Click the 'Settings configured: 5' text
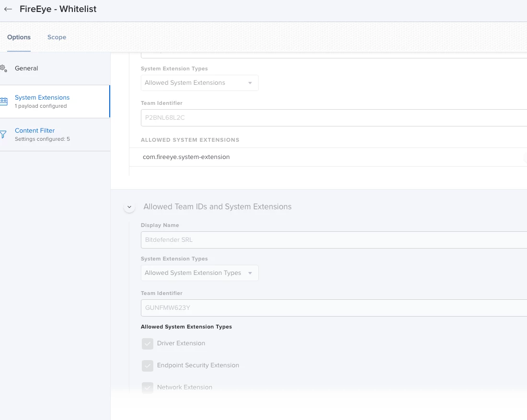 pos(42,139)
